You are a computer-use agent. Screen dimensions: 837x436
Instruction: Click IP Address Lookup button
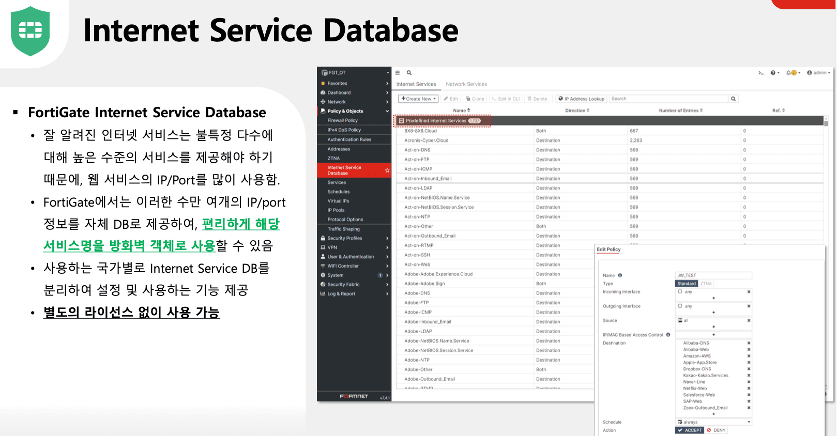[x=581, y=99]
